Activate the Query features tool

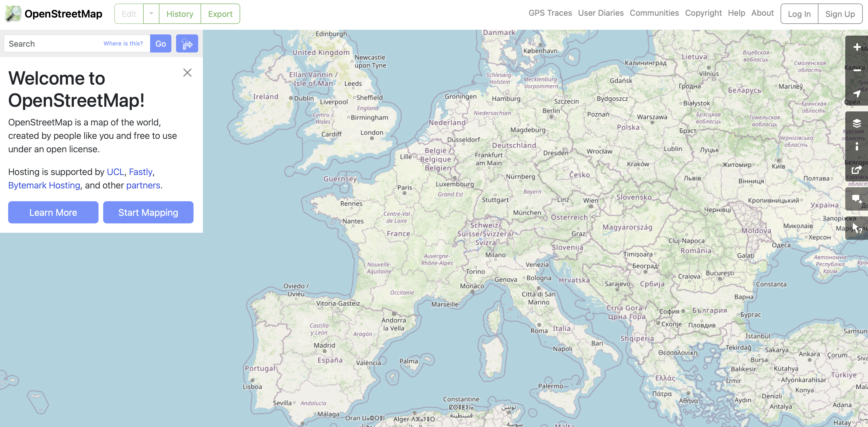[x=856, y=228]
